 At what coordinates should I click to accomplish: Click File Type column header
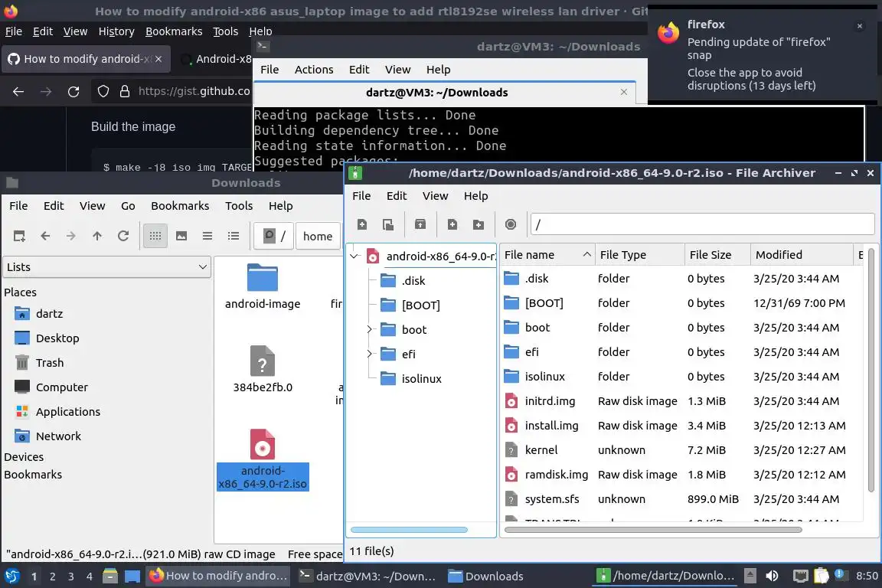tap(640, 255)
